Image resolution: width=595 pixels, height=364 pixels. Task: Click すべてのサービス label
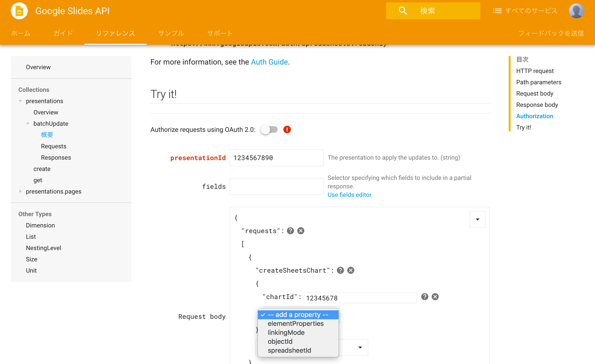click(531, 11)
